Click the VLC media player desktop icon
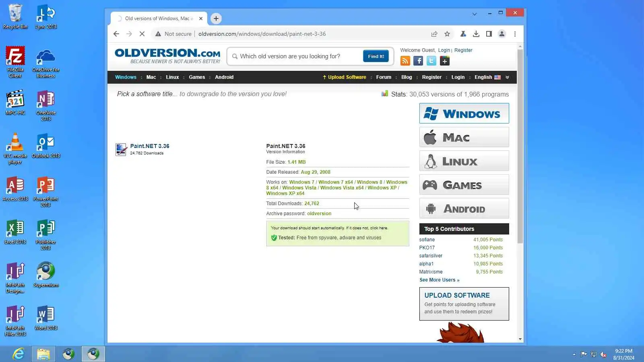 [x=15, y=148]
